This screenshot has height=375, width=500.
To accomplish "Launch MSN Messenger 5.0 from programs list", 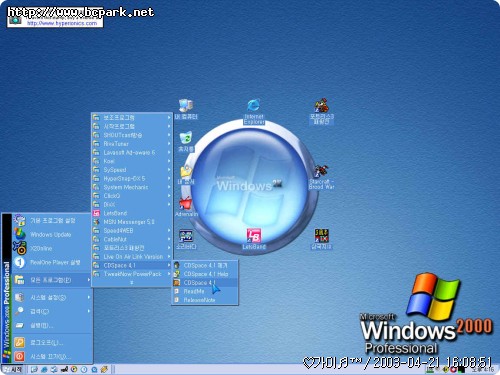I will click(132, 222).
